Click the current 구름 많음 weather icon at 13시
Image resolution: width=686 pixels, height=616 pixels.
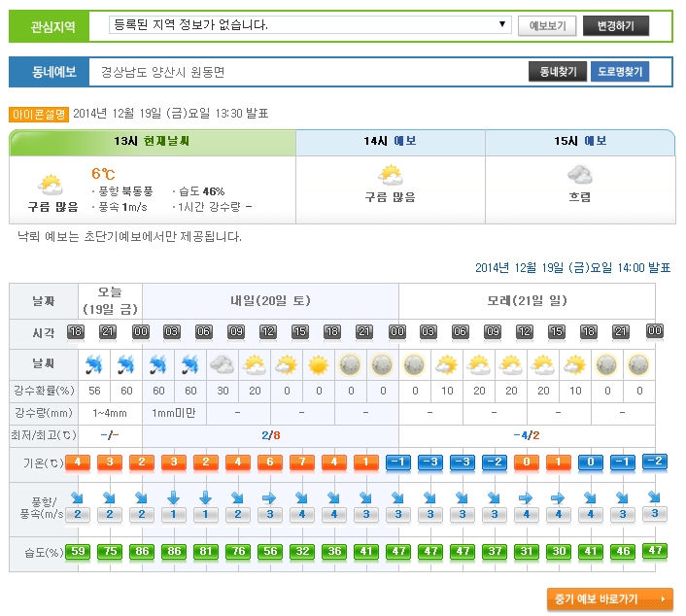(50, 184)
